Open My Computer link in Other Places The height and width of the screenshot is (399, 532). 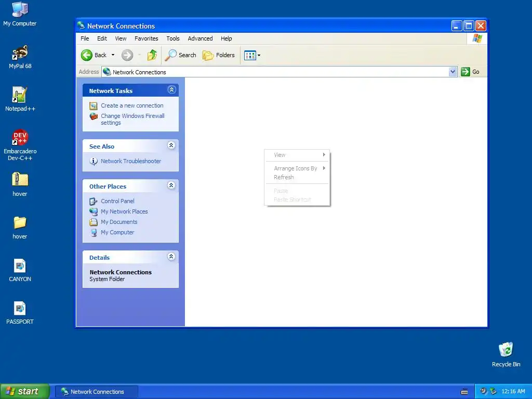(117, 232)
